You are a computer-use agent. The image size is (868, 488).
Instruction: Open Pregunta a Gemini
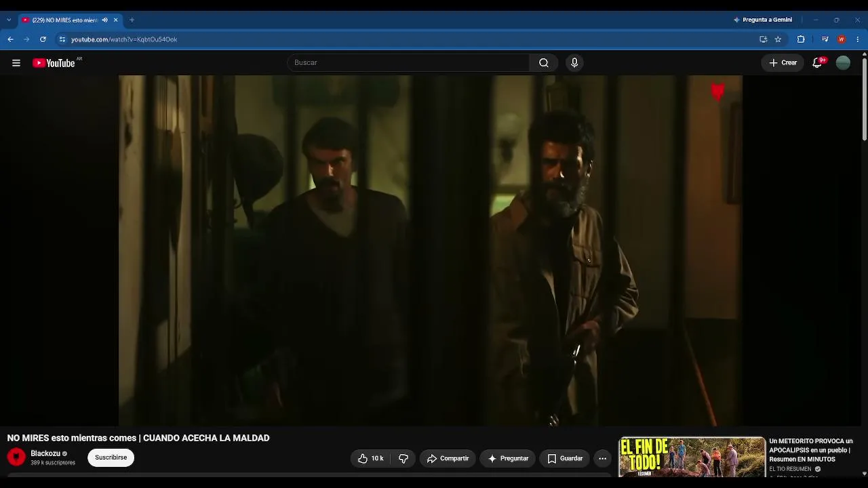[x=763, y=20]
